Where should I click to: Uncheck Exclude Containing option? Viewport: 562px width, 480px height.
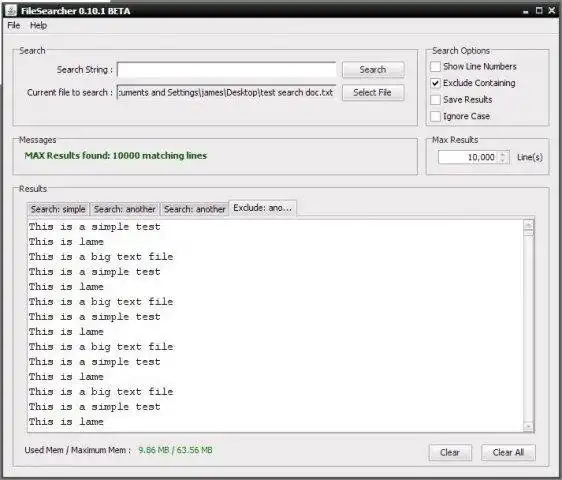(435, 83)
